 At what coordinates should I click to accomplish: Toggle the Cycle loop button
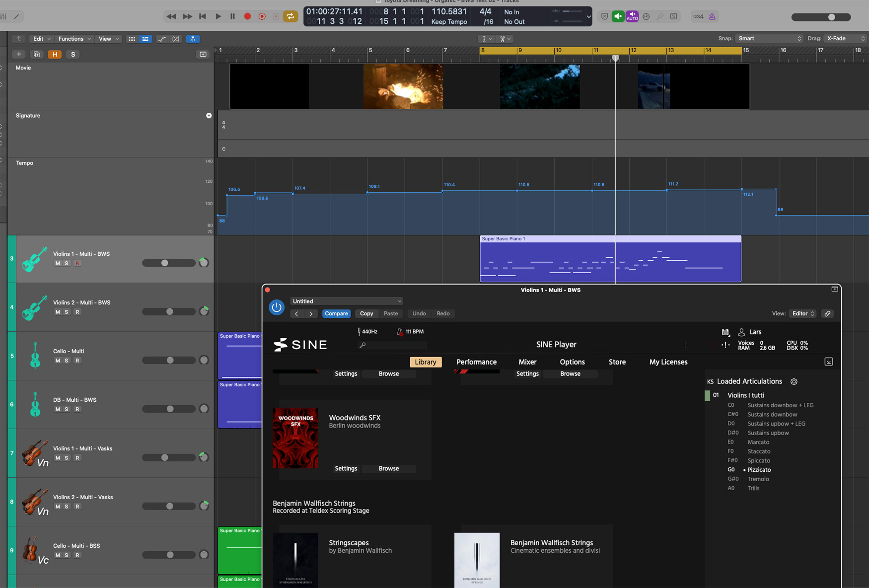coord(290,16)
